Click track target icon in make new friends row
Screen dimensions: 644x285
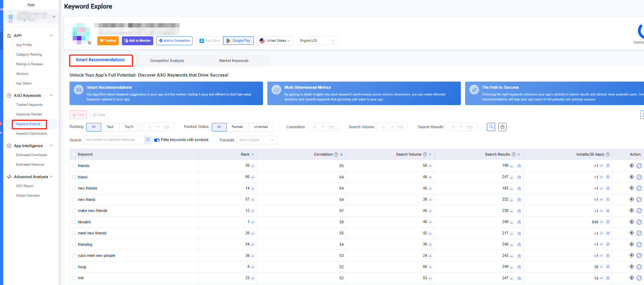pos(632,211)
